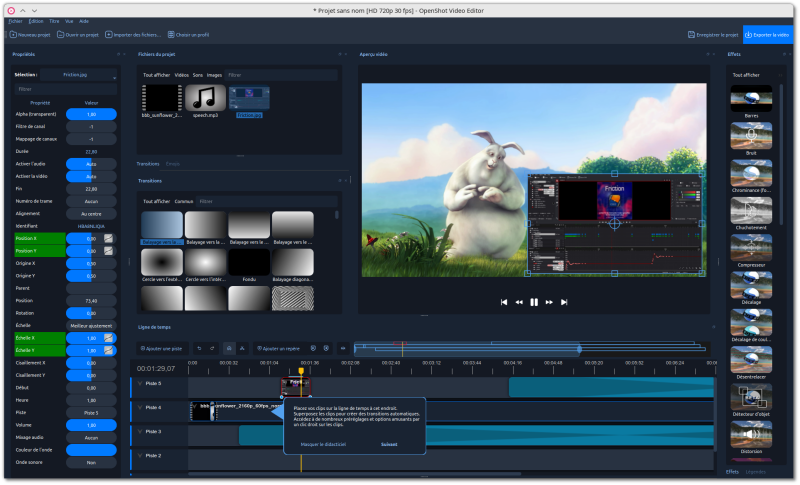Select the Bruit audio effect icon
The width and height of the screenshot is (800, 485).
click(751, 137)
